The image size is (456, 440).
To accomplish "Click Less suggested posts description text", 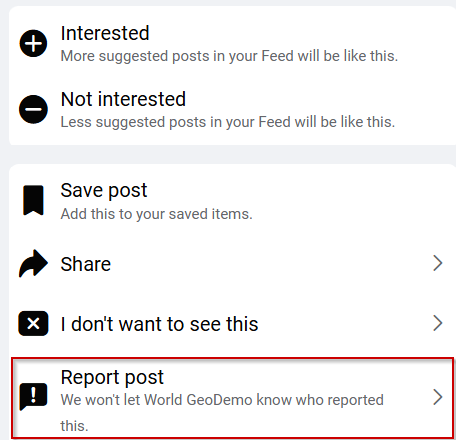I will tap(228, 122).
